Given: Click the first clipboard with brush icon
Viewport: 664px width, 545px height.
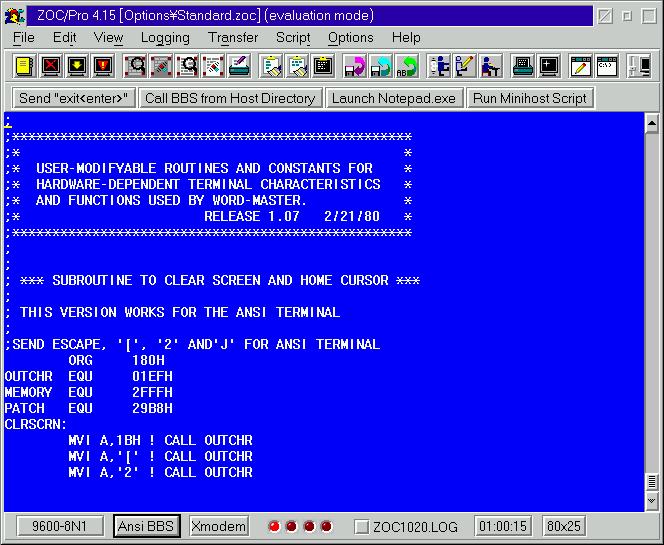Looking at the screenshot, I should point(271,66).
